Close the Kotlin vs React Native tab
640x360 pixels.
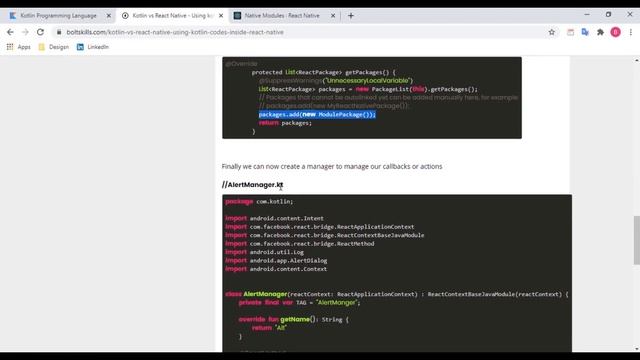221,16
